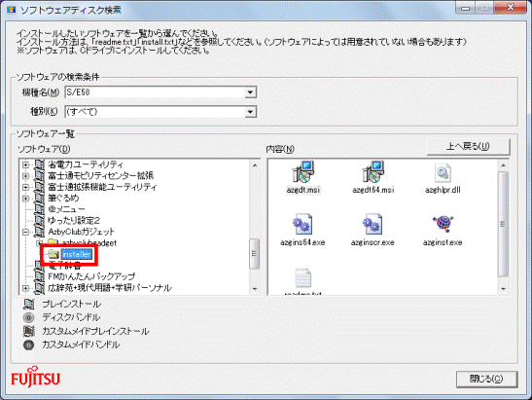Click software tree scrollbar up arrow
Viewport: 532px width, 400px height.
point(255,165)
